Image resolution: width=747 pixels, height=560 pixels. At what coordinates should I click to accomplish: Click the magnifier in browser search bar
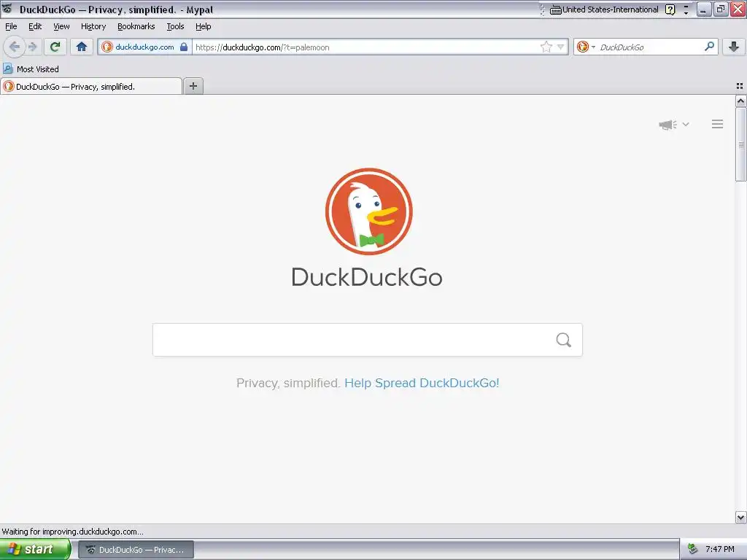tap(709, 46)
